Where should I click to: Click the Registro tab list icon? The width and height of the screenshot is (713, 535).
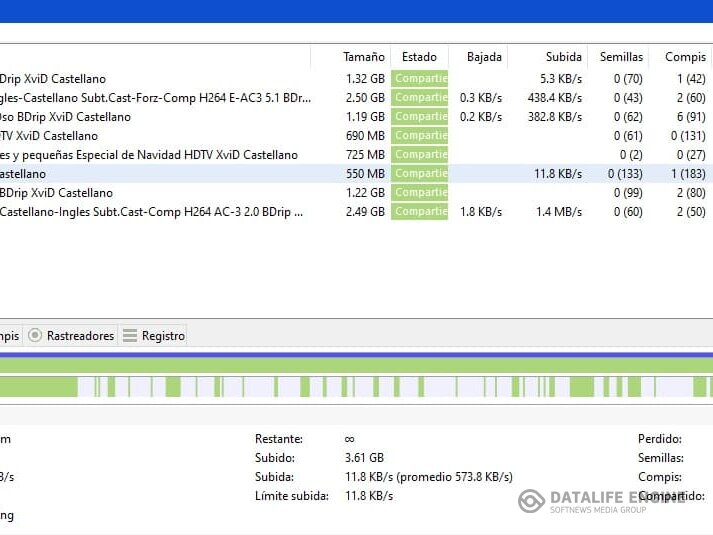tap(129, 336)
